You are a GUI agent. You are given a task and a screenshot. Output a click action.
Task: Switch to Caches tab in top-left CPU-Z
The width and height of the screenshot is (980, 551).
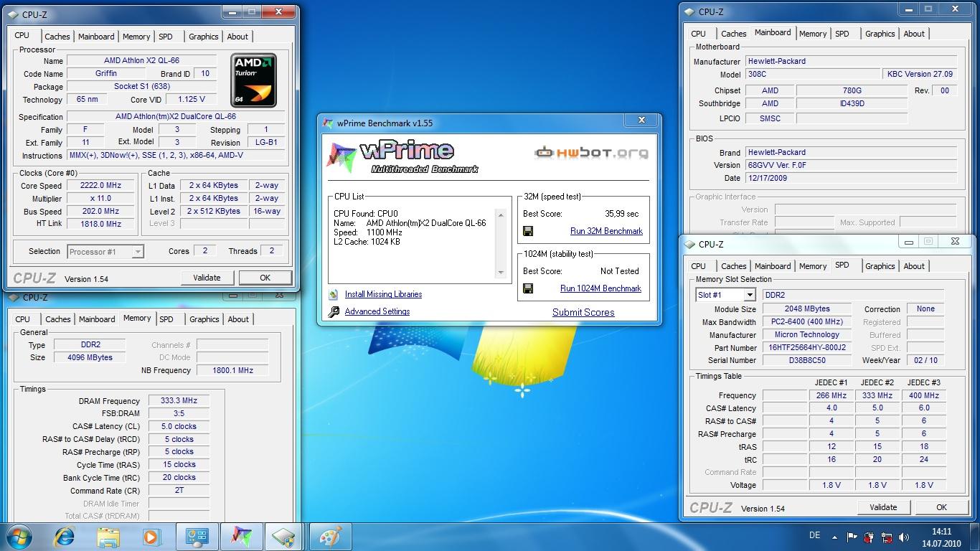click(57, 37)
